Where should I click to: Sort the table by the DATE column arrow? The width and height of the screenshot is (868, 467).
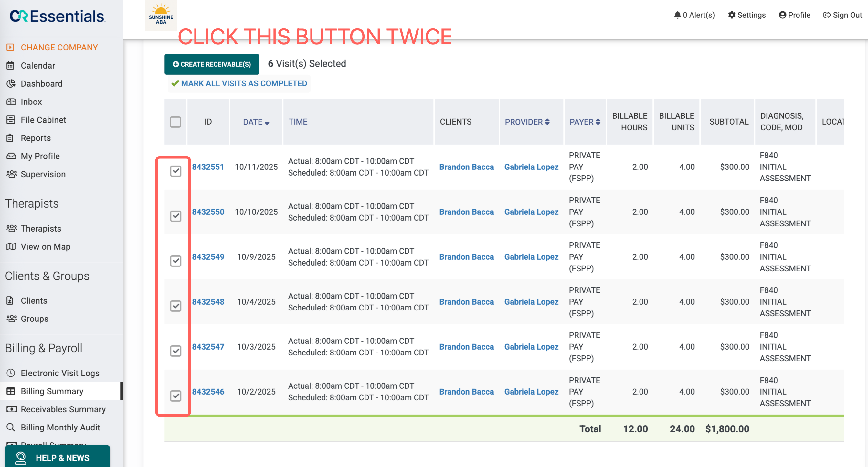[267, 123]
